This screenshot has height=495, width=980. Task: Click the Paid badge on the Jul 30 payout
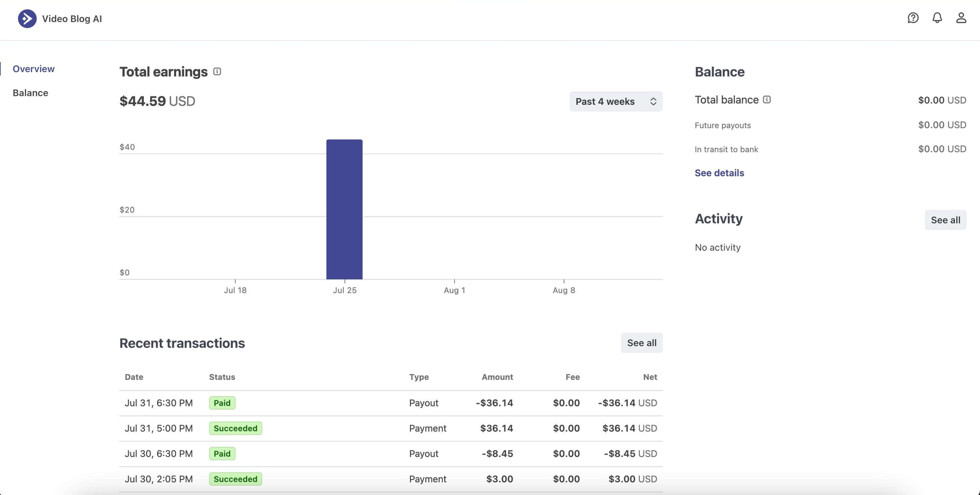click(x=222, y=454)
